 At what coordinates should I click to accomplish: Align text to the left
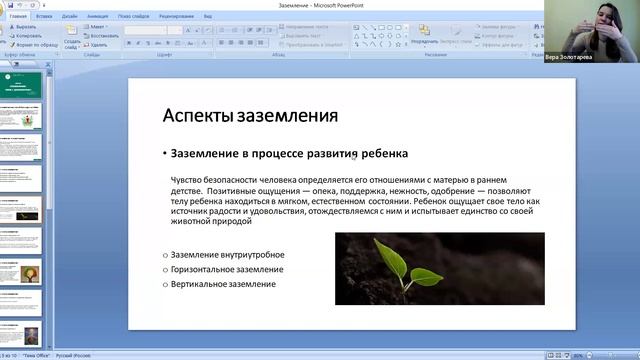[222, 42]
